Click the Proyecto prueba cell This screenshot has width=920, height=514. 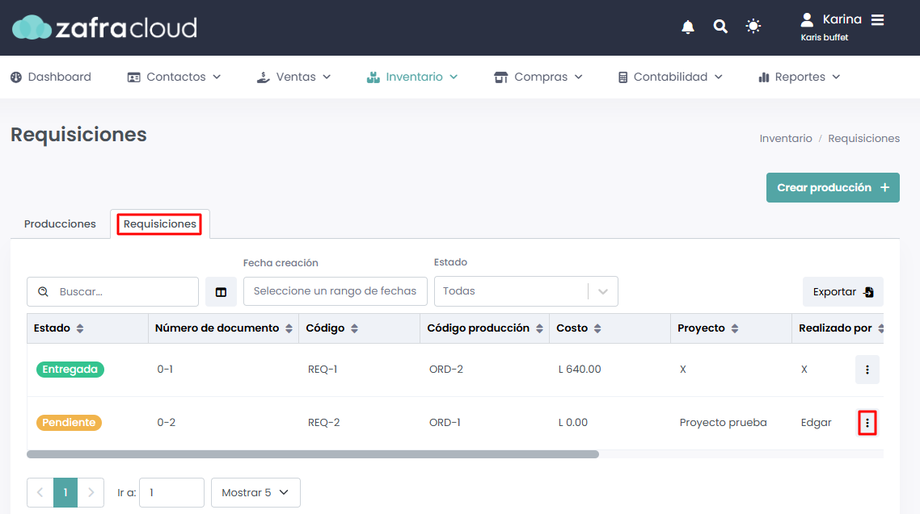click(x=723, y=422)
